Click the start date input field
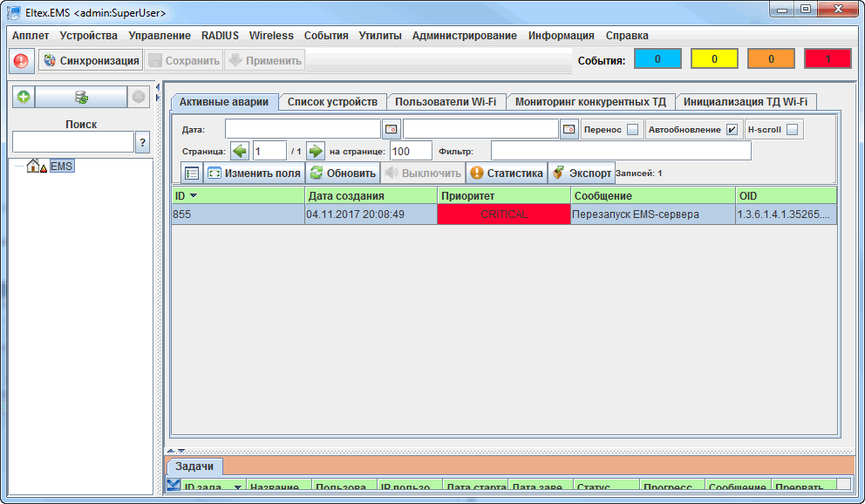Image resolution: width=865 pixels, height=504 pixels. tap(303, 129)
